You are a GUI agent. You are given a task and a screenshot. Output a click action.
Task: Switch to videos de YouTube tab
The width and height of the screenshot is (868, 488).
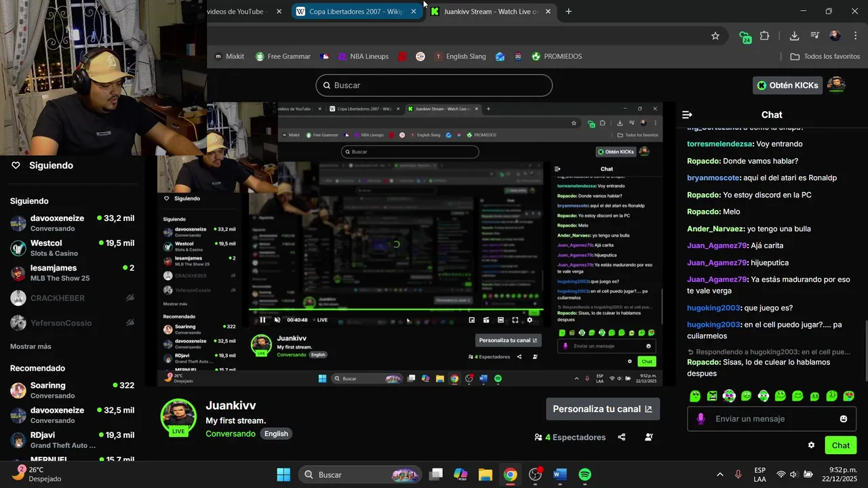click(244, 12)
